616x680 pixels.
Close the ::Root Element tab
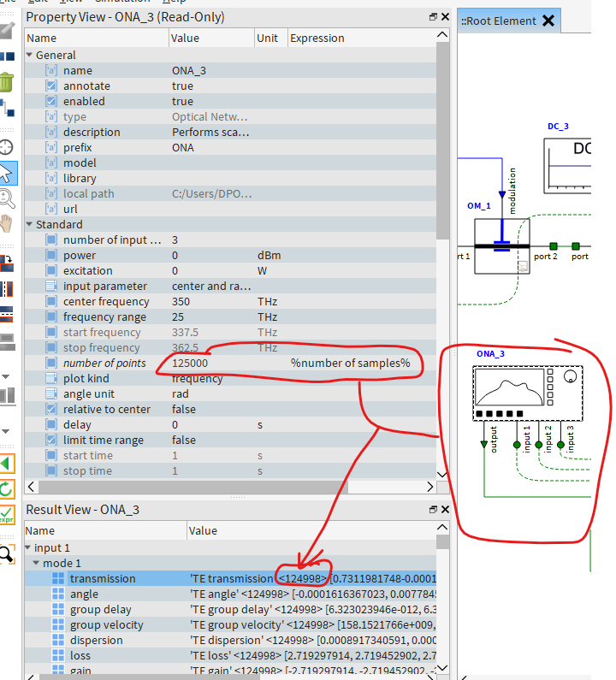tap(548, 21)
